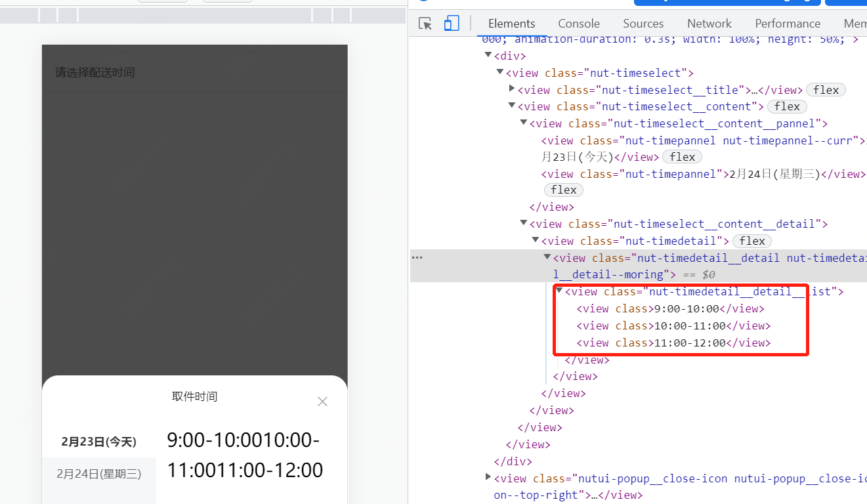The width and height of the screenshot is (867, 504).
Task: Activate the inspect element picker icon
Action: 425,24
